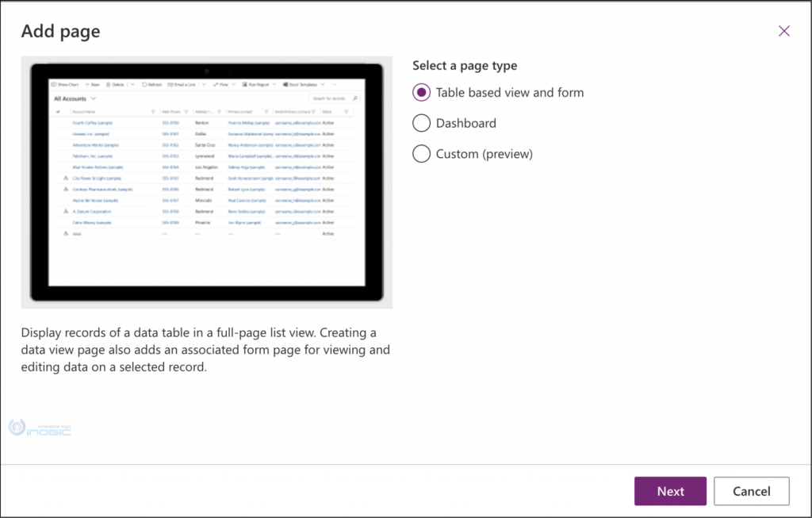Open the All Accounts view dropdown
The height and width of the screenshot is (518, 812).
[x=92, y=99]
